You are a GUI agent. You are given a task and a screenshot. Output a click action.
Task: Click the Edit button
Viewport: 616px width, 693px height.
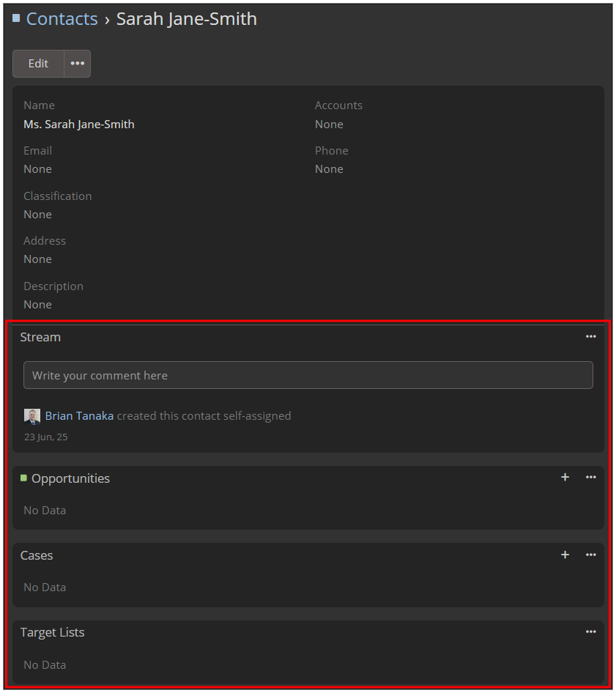tap(38, 64)
